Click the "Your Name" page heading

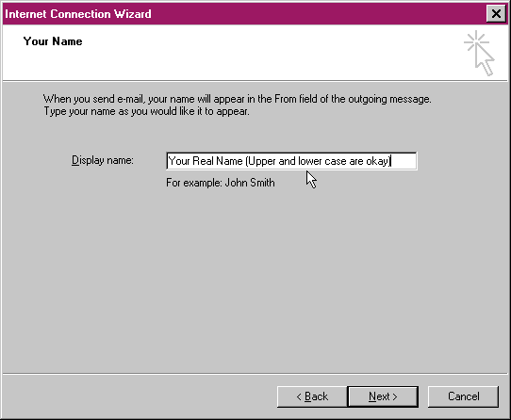pos(53,41)
